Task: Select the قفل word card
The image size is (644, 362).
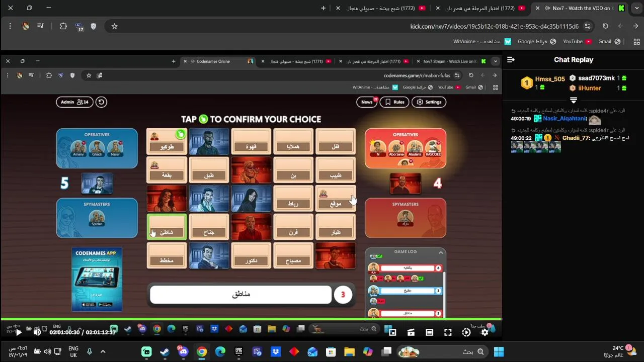Action: tap(336, 141)
